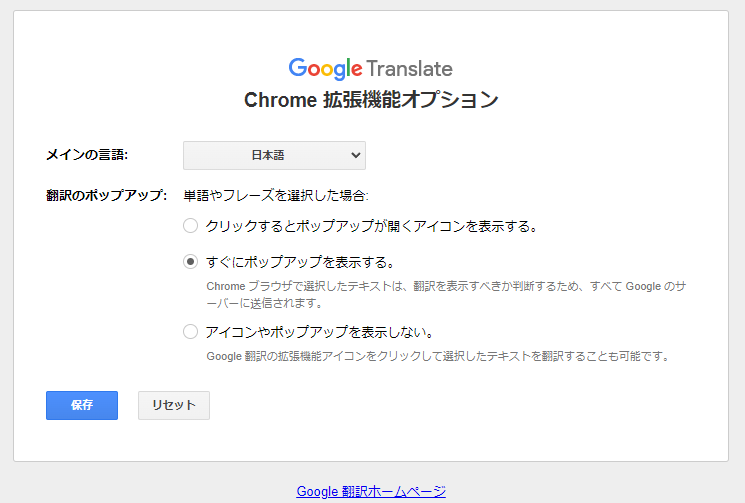
Task: Click the label text すぐにポップアップを表示する
Action: 300,262
